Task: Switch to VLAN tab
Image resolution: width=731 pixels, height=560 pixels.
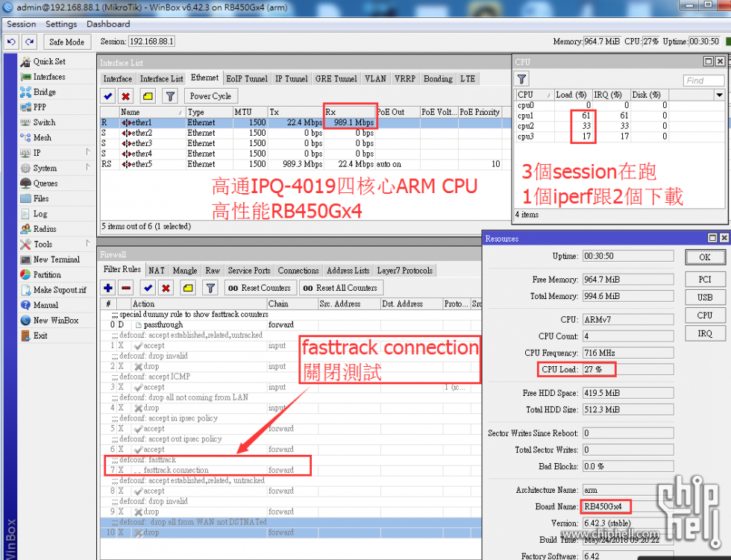Action: pyautogui.click(x=375, y=79)
